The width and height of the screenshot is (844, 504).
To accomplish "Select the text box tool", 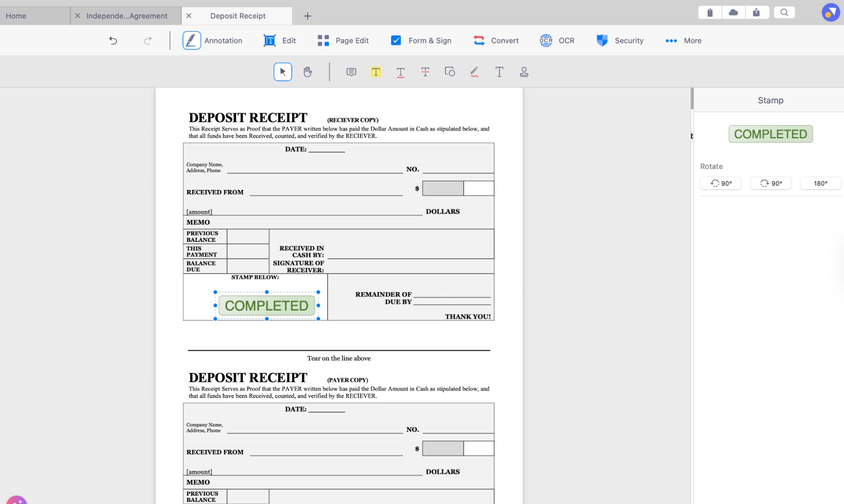I will coord(499,72).
